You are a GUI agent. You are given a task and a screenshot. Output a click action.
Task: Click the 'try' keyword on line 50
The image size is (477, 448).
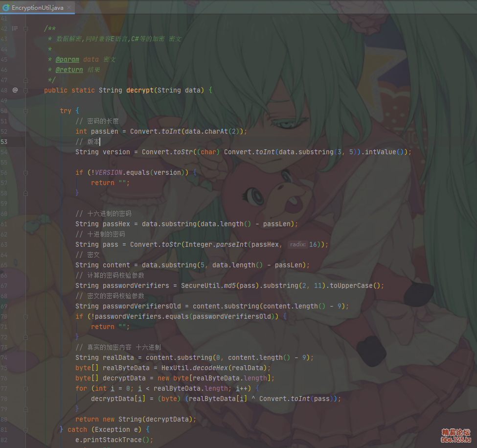(66, 111)
